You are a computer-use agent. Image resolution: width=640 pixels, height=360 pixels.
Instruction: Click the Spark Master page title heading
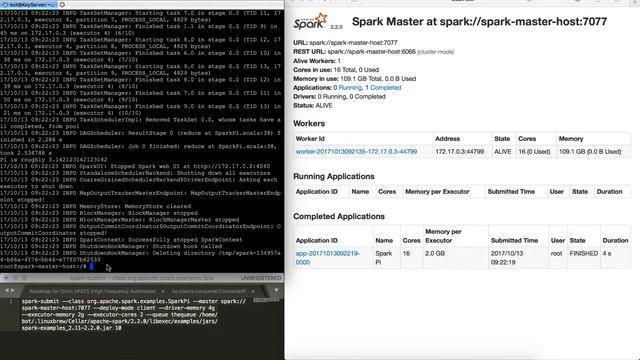(479, 22)
